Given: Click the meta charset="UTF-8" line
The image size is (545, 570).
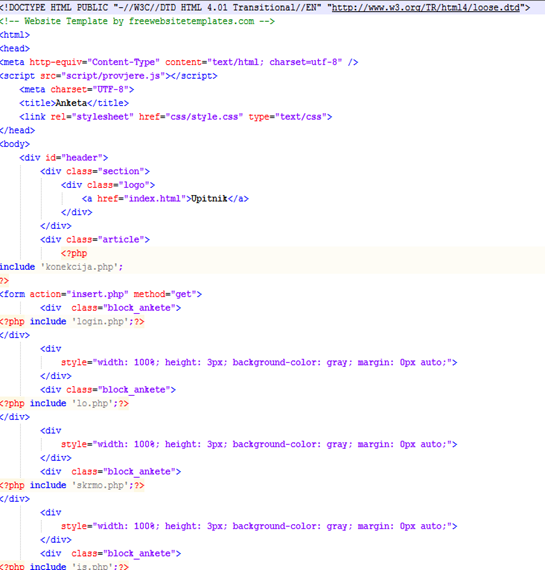Looking at the screenshot, I should click(x=77, y=89).
